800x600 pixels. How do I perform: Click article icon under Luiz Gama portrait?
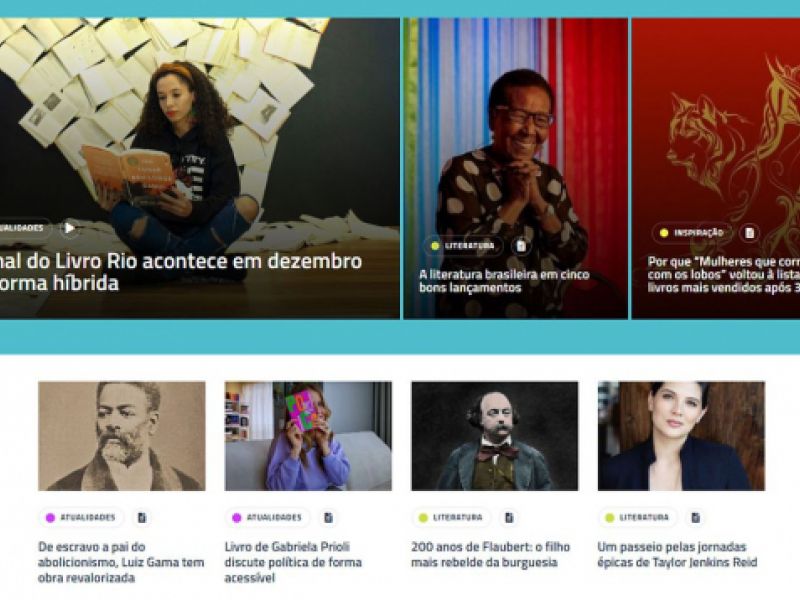point(142,517)
